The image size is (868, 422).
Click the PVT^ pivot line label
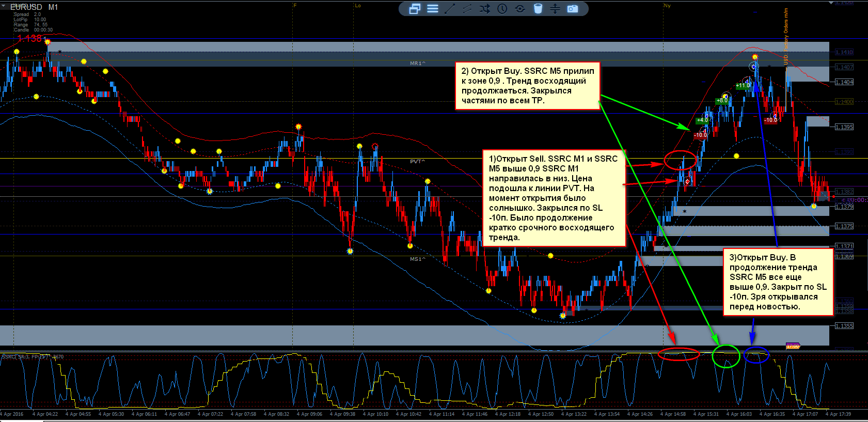[x=418, y=162]
